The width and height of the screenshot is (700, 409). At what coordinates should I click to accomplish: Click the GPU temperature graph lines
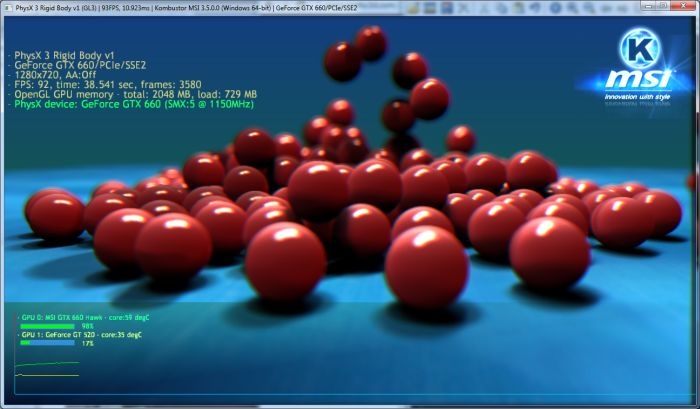click(x=47, y=369)
